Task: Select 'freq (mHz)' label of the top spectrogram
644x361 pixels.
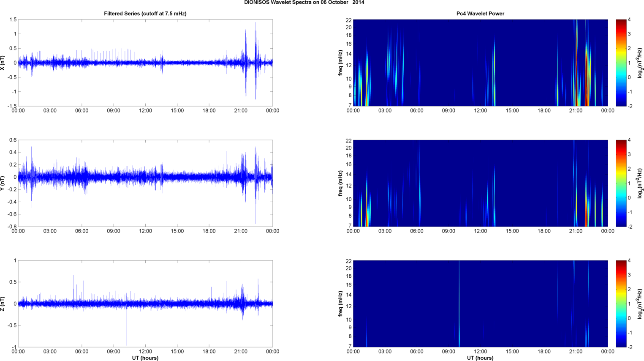Action: tap(340, 63)
